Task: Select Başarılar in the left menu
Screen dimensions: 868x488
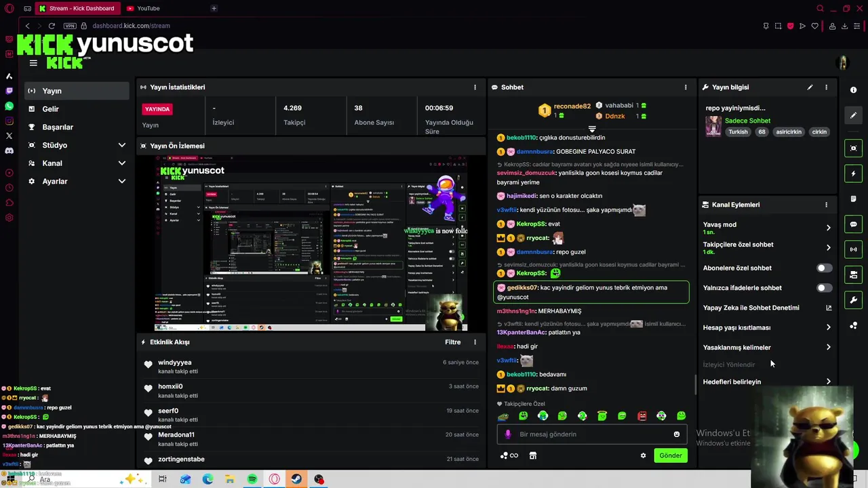Action: click(x=77, y=127)
